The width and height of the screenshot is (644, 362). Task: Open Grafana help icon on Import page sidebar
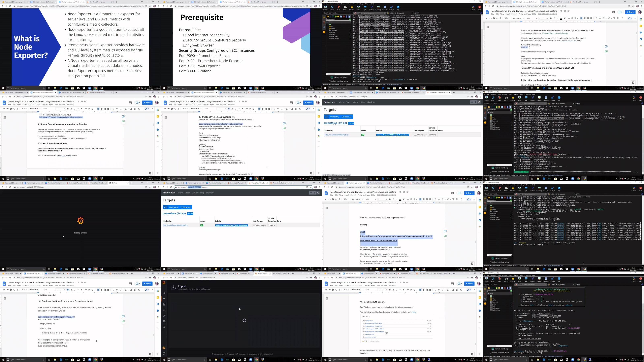pos(164,354)
